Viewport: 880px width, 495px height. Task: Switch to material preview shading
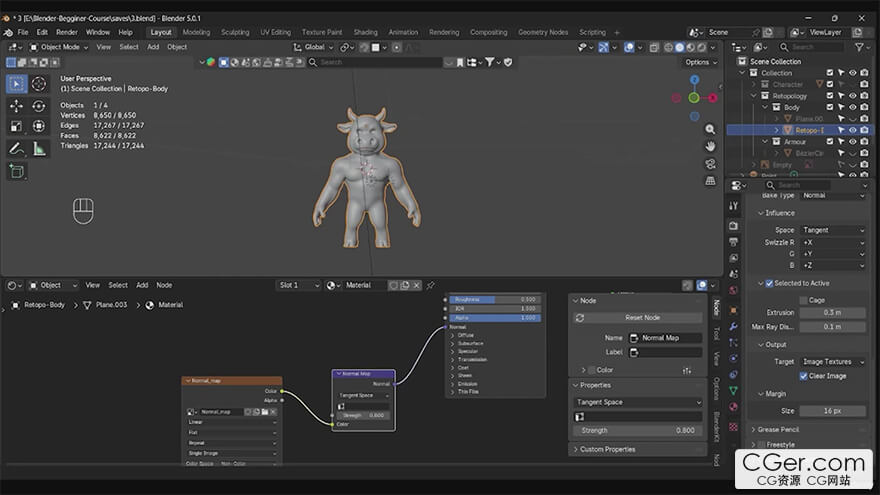click(690, 47)
